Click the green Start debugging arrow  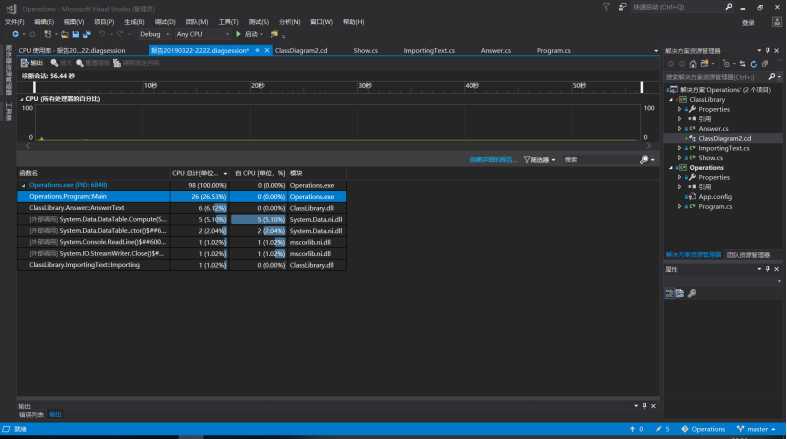click(238, 34)
